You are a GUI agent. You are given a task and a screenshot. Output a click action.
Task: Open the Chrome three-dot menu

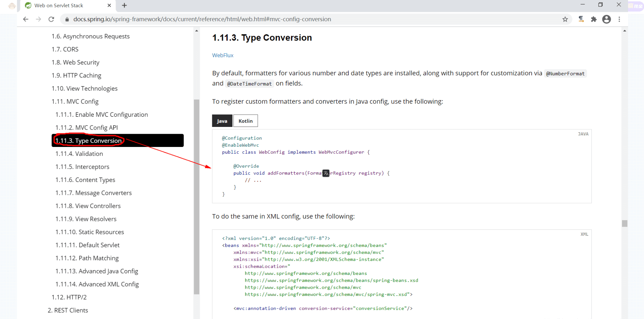[619, 19]
